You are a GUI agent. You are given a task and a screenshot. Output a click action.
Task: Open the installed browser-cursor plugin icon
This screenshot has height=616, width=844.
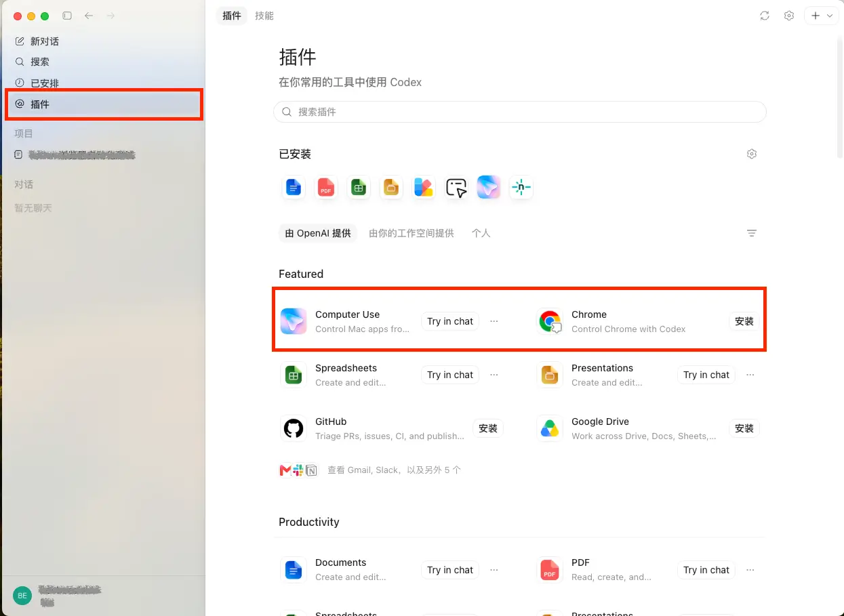tap(456, 187)
